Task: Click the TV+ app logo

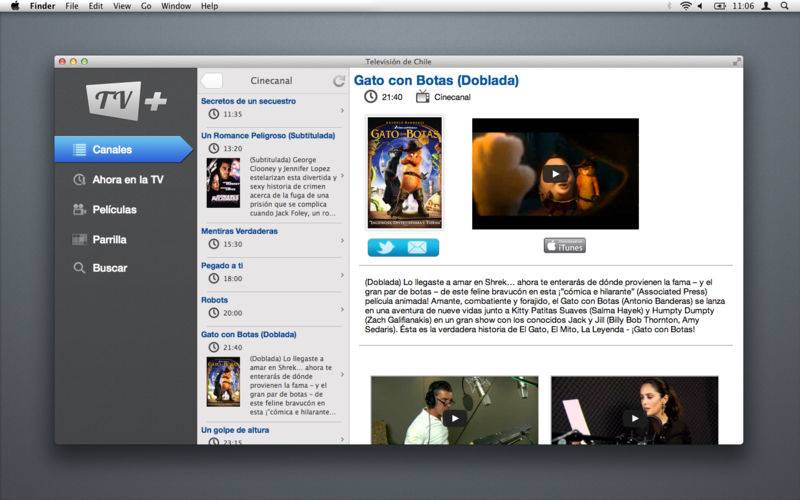Action: (x=126, y=101)
